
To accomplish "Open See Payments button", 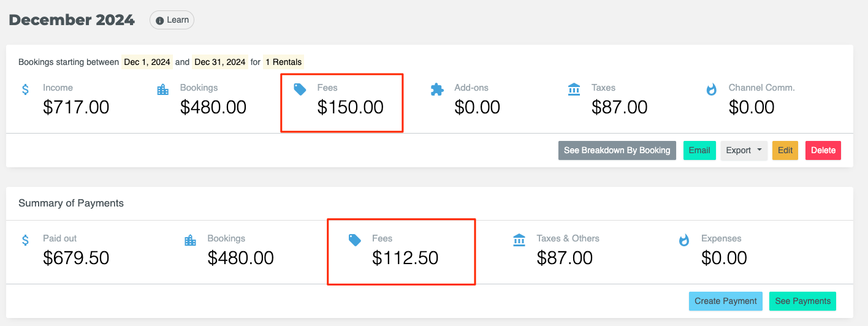I will (x=802, y=301).
